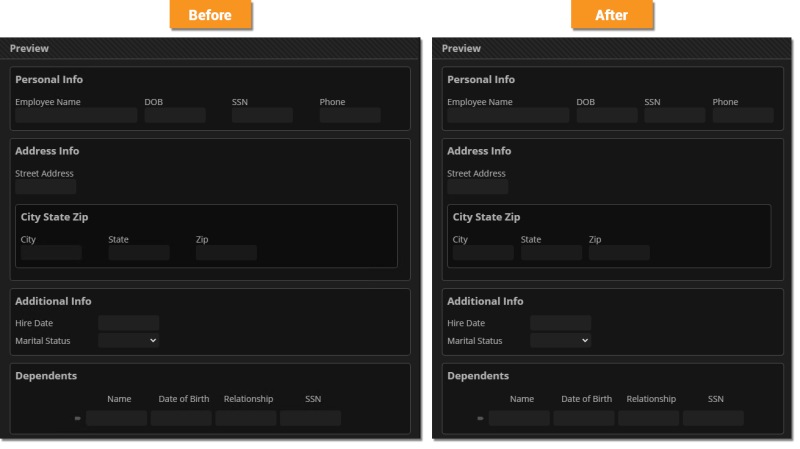This screenshot has width=800, height=449.
Task: Click State field in After preview
Action: point(552,253)
